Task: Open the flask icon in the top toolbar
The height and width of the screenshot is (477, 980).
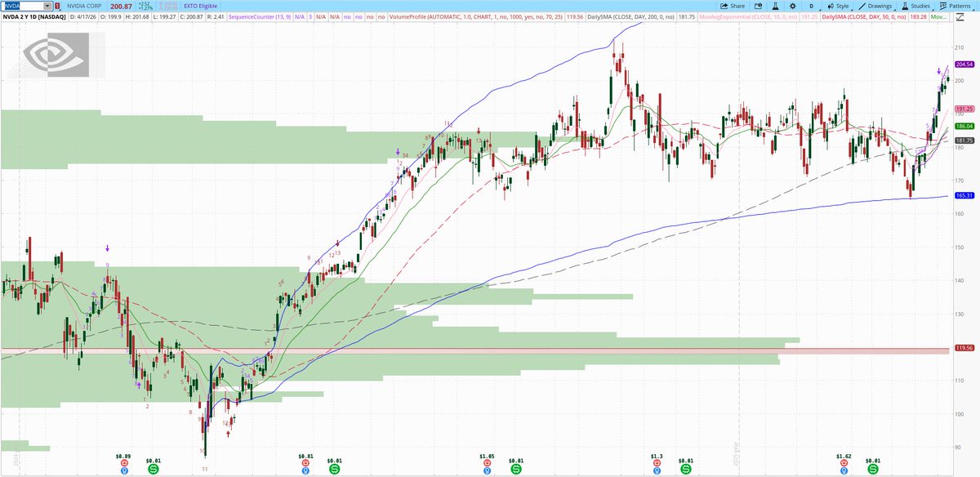Action: coord(774,6)
